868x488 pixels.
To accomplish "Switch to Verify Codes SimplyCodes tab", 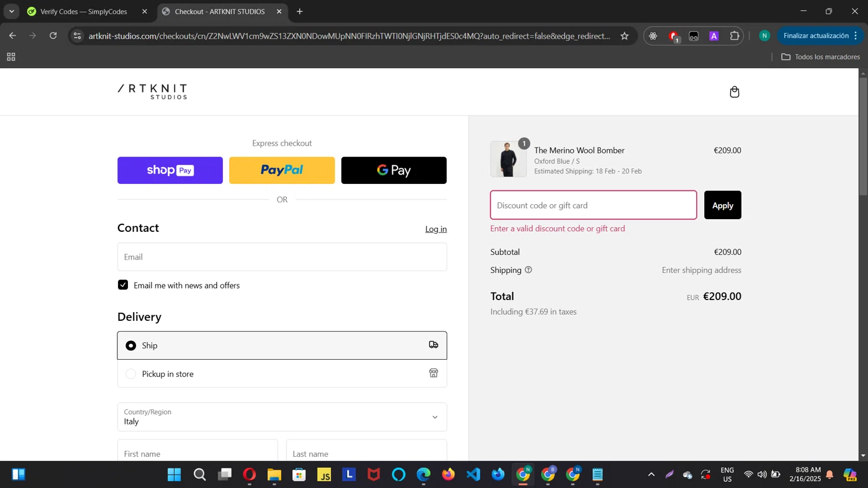I will [84, 12].
